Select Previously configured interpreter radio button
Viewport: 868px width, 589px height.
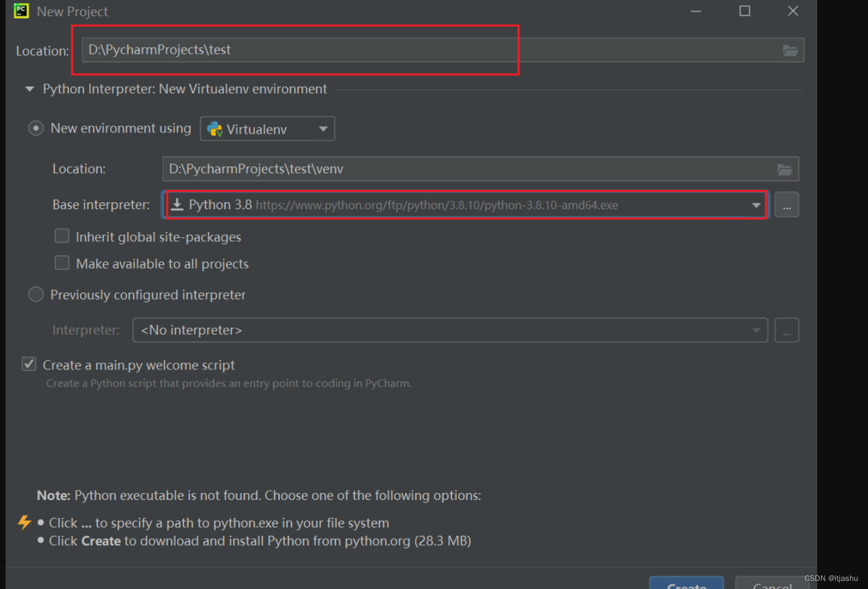(x=36, y=294)
